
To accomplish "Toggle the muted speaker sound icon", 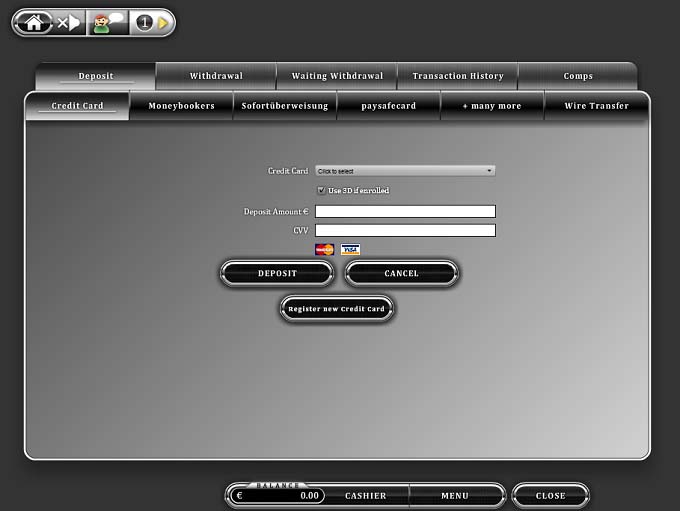I will [x=69, y=22].
